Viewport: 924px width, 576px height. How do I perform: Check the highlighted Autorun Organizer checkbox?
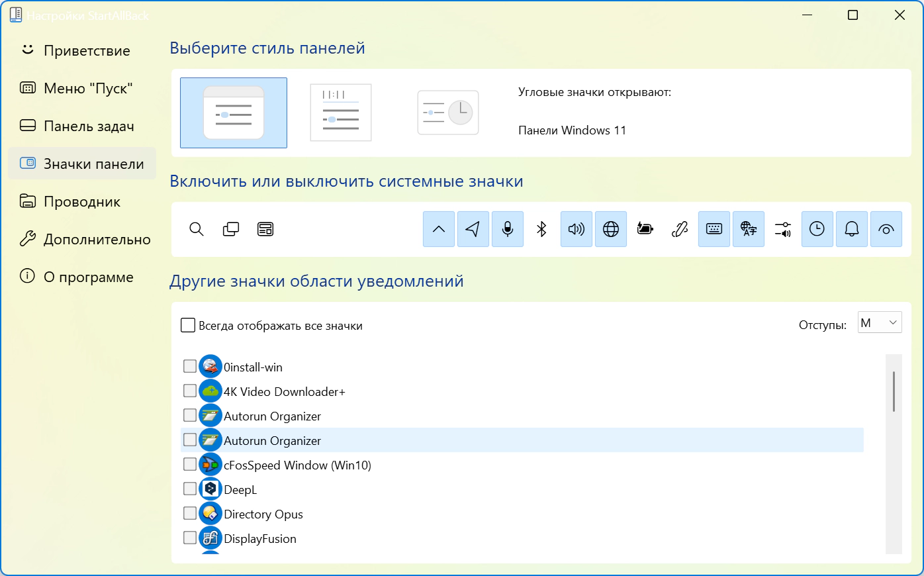pyautogui.click(x=190, y=440)
